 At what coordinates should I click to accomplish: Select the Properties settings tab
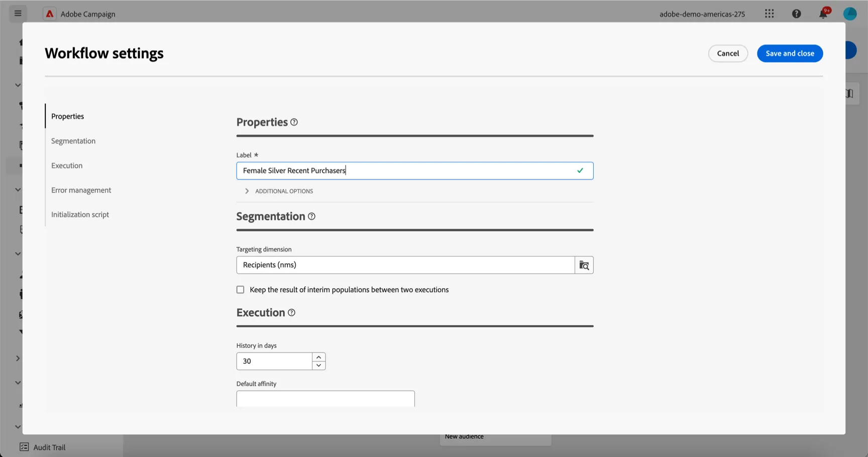coord(67,116)
